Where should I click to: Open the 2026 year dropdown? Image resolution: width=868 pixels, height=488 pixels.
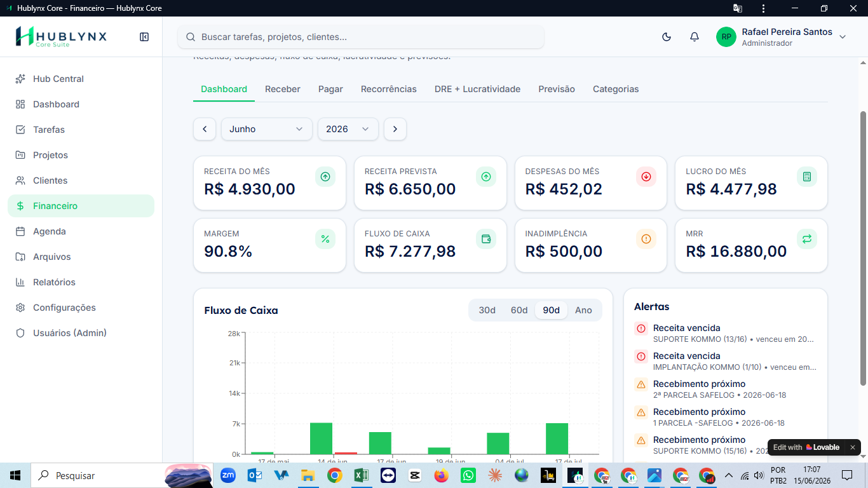[x=348, y=129]
